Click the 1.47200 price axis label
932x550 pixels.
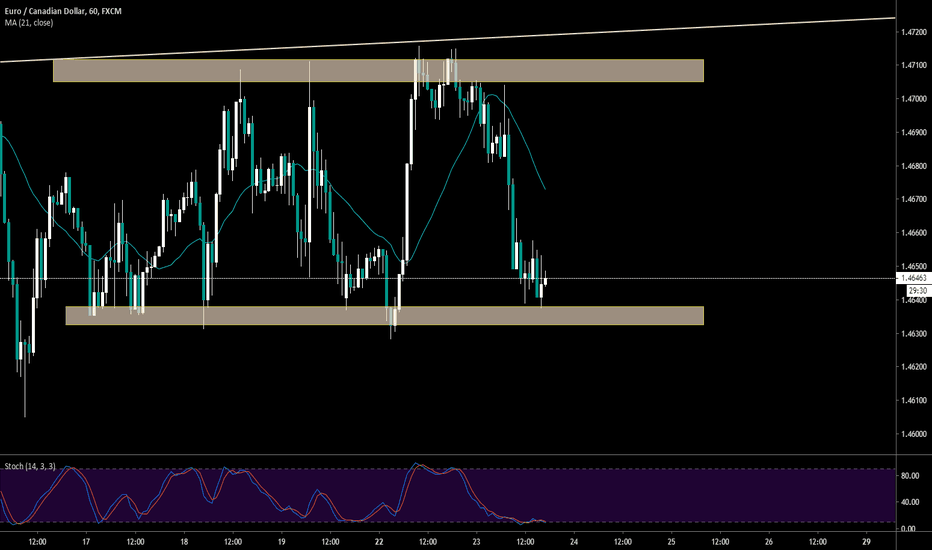[x=914, y=32]
